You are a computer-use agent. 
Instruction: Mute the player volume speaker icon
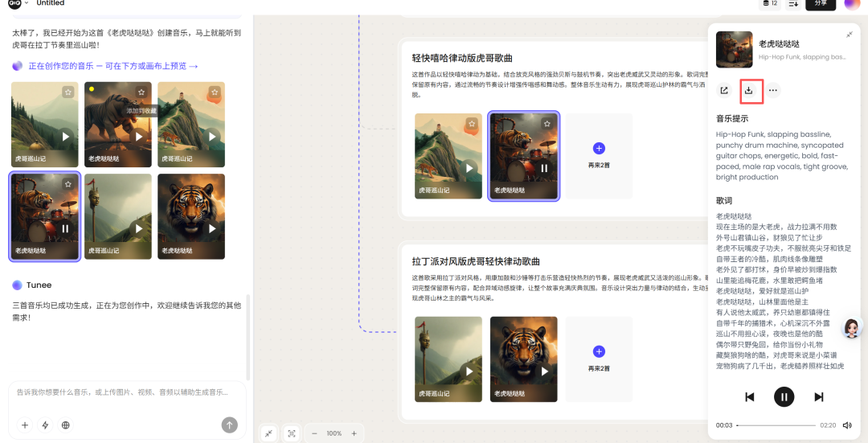847,425
